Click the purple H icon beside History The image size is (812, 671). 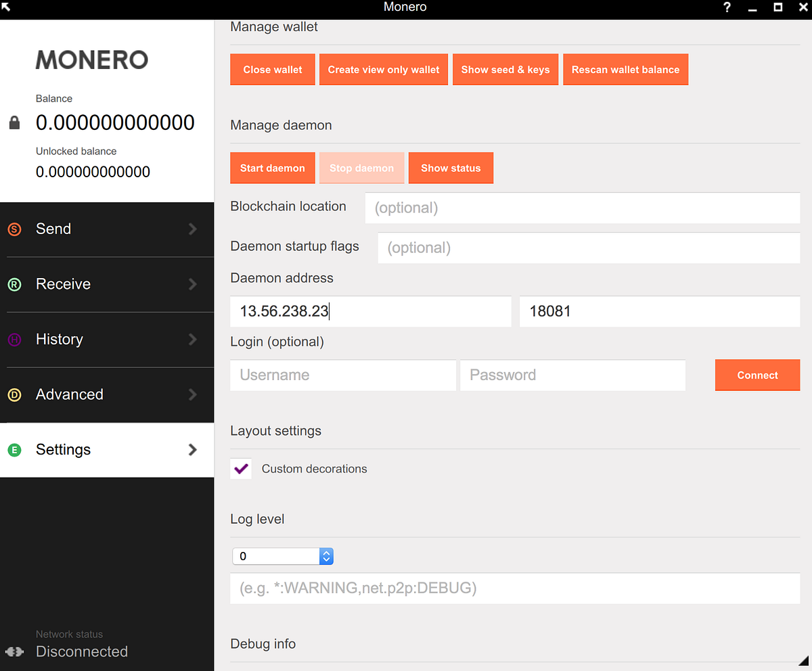(14, 340)
